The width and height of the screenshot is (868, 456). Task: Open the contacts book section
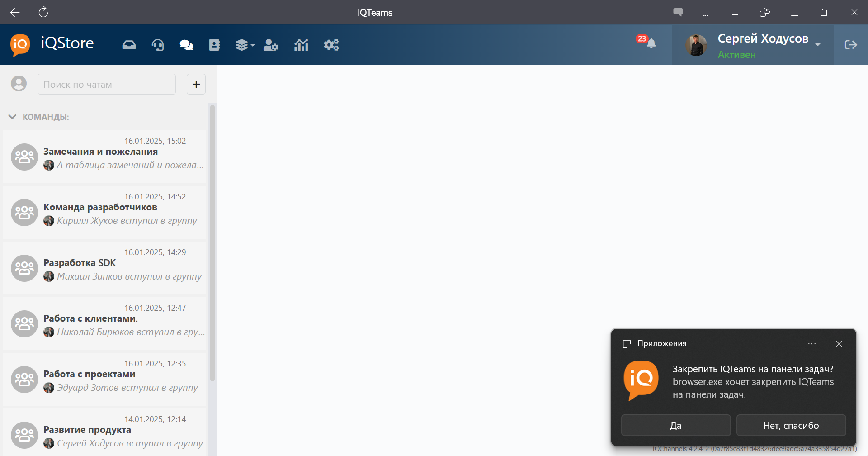(214, 45)
